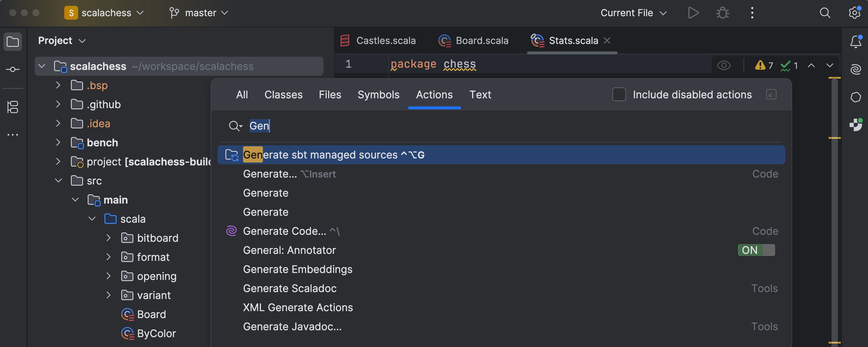Image resolution: width=868 pixels, height=347 pixels.
Task: Open search results in Find tool window icon
Action: 771,95
